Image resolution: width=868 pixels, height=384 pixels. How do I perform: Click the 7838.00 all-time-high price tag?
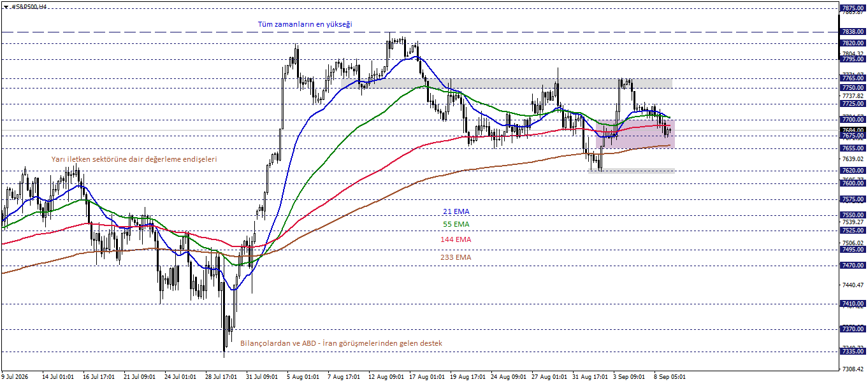pos(853,32)
